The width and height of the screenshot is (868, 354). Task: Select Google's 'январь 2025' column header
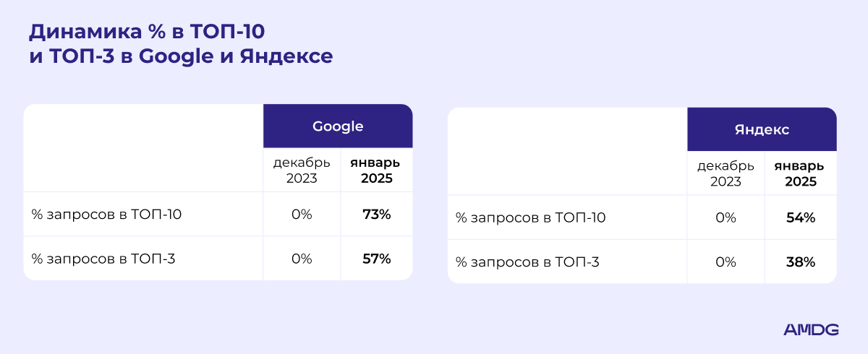377,170
